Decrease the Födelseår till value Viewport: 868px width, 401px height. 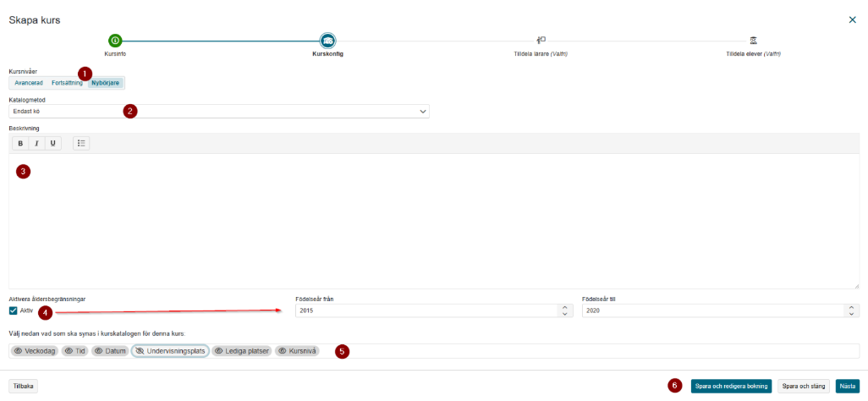coord(850,314)
